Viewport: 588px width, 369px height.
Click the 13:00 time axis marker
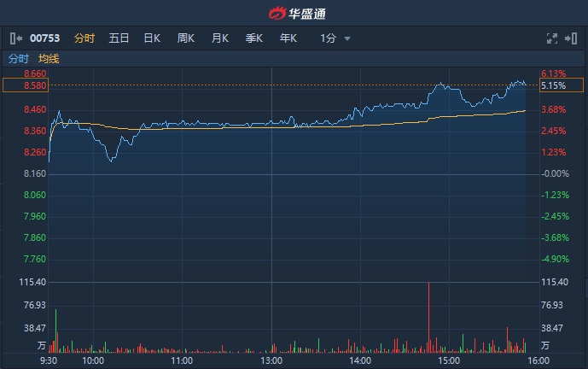click(271, 361)
